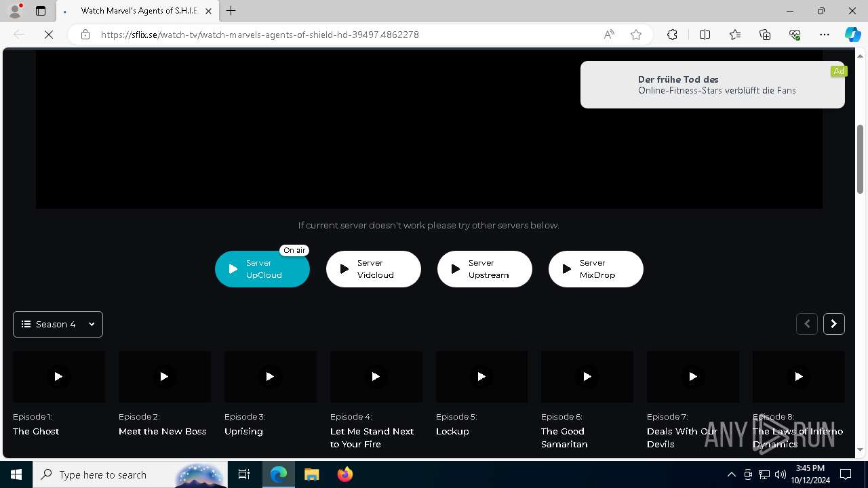This screenshot has width=868, height=488.
Task: Go to next episodes page arrow
Action: (x=834, y=324)
